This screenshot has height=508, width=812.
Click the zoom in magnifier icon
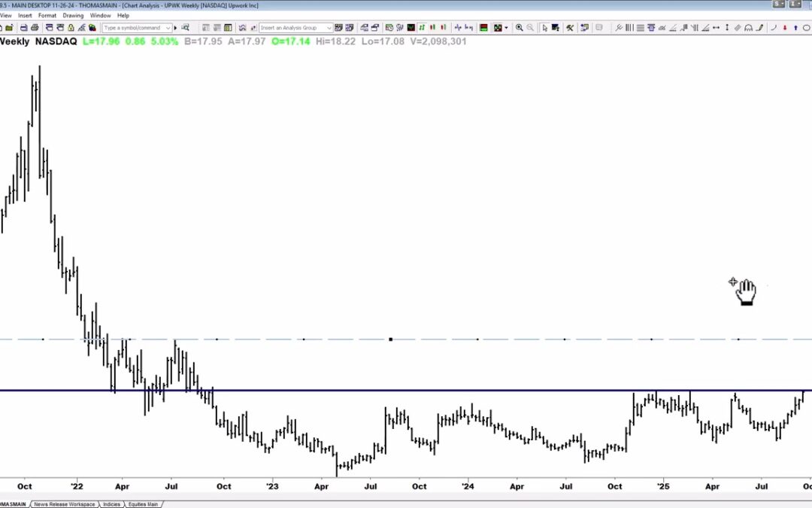tap(520, 28)
